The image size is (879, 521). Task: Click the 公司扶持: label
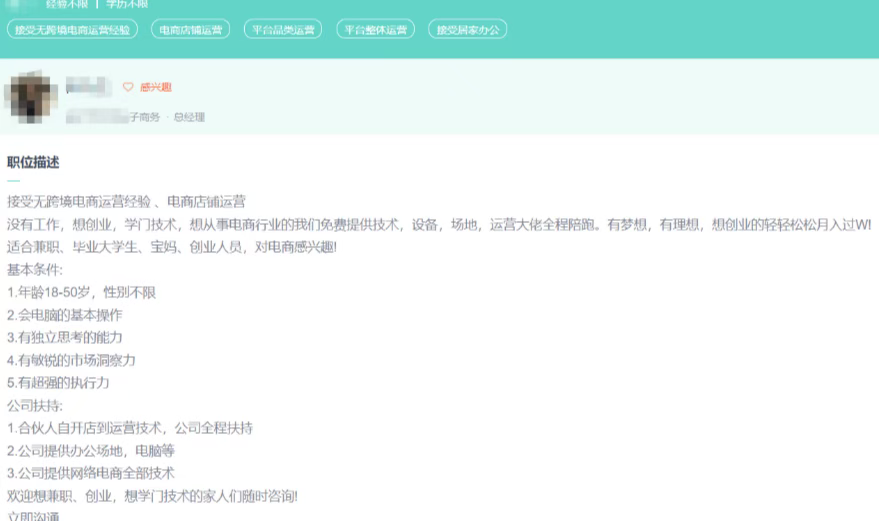(x=35, y=405)
